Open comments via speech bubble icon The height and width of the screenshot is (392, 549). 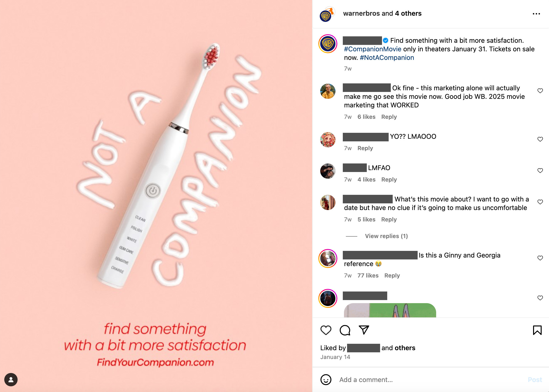(345, 330)
